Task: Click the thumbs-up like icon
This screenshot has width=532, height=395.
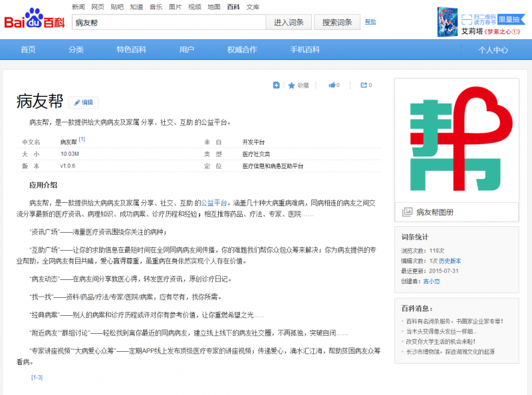Action: [332, 85]
